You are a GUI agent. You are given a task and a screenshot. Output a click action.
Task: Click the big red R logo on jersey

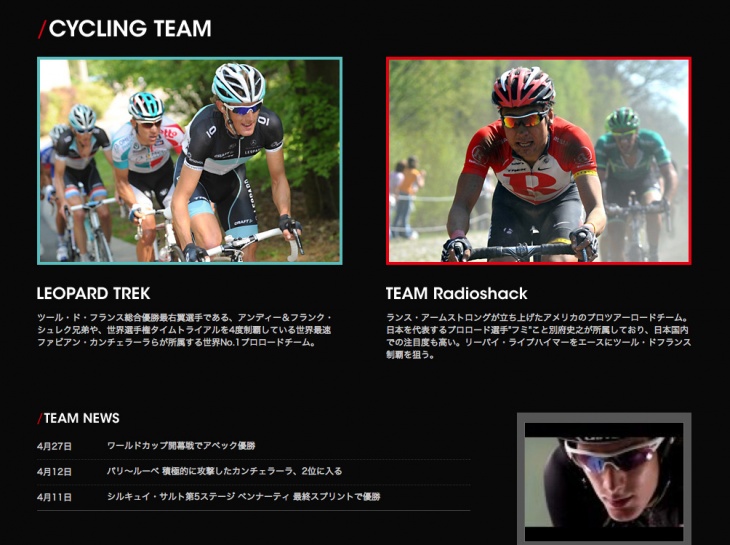(x=532, y=184)
